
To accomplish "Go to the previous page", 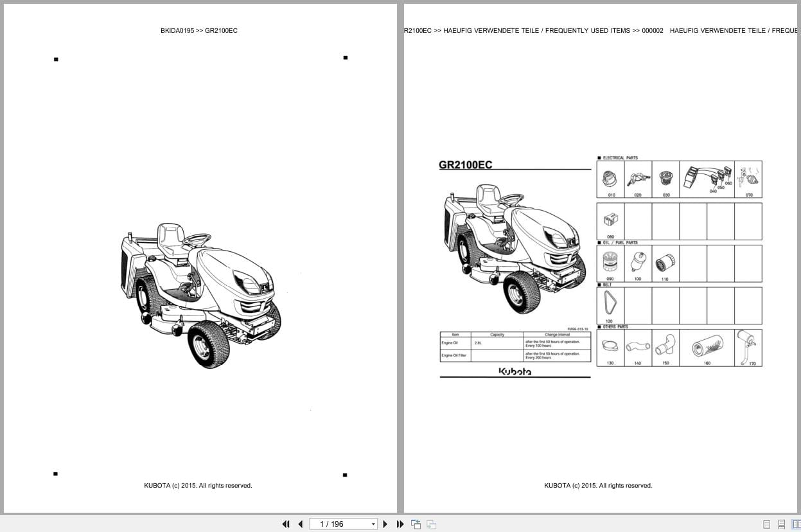I will (x=300, y=524).
